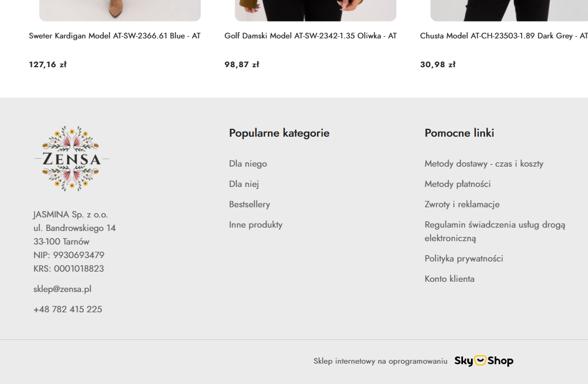The image size is (588, 384).
Task: Open the Bestsellery category
Action: (x=249, y=204)
